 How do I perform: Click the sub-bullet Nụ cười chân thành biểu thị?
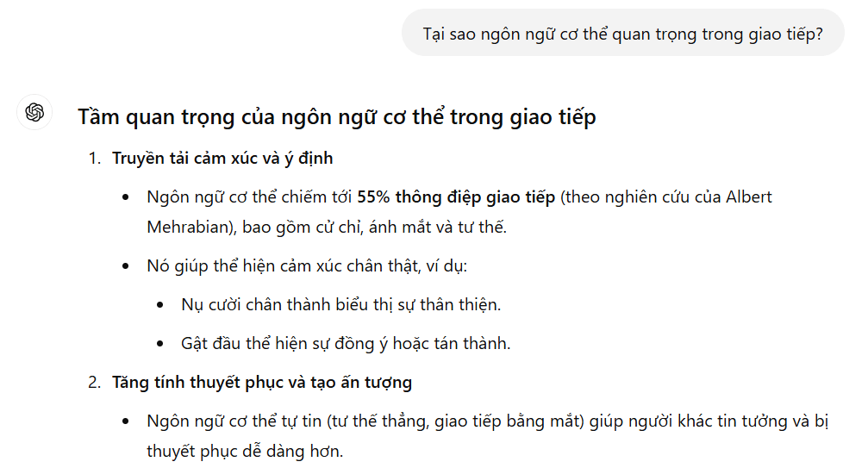(x=341, y=305)
